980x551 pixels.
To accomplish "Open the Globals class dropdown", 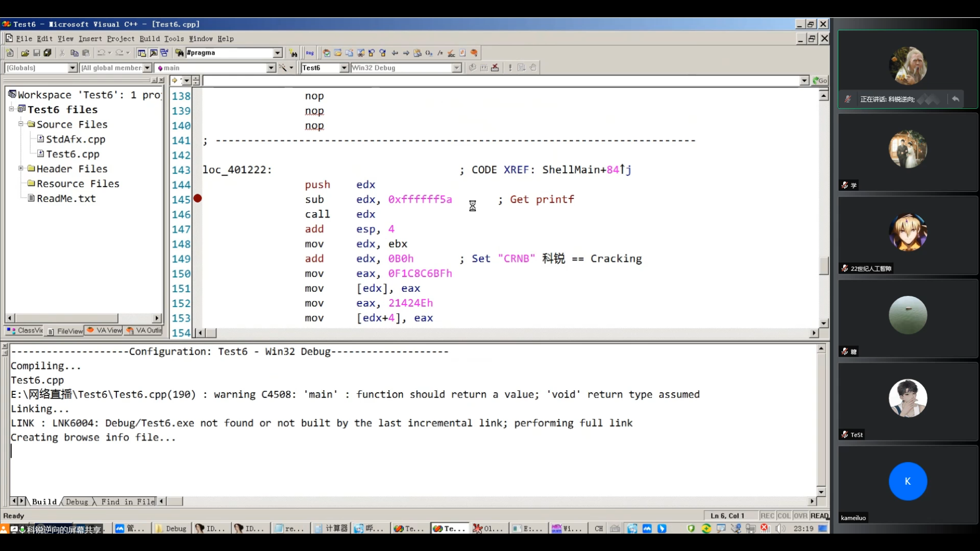I will pos(72,68).
